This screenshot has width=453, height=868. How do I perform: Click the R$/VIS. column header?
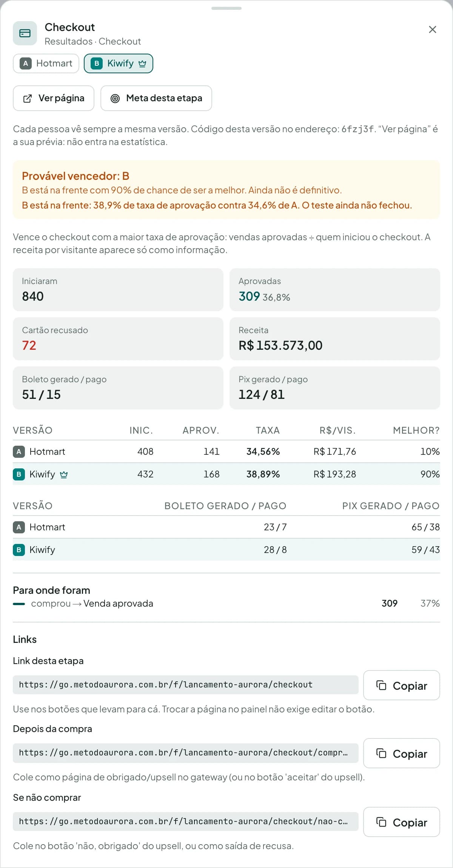(337, 430)
